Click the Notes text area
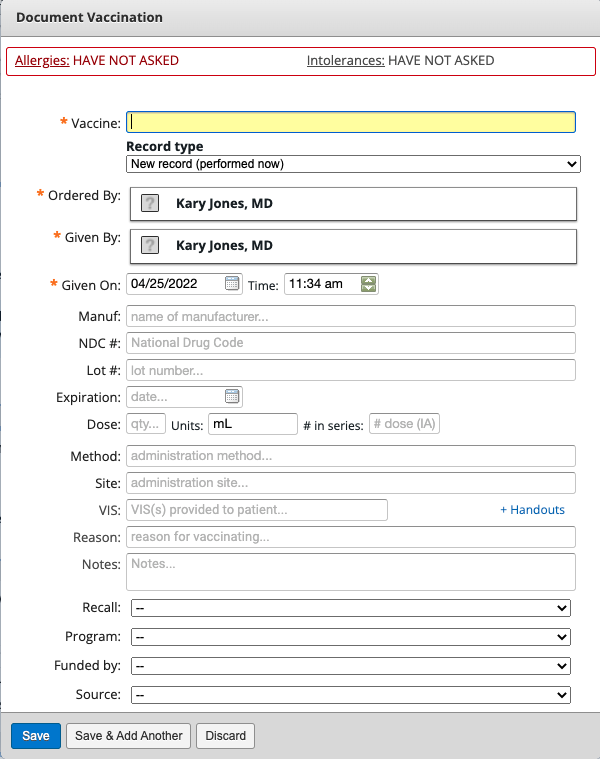 pyautogui.click(x=351, y=572)
